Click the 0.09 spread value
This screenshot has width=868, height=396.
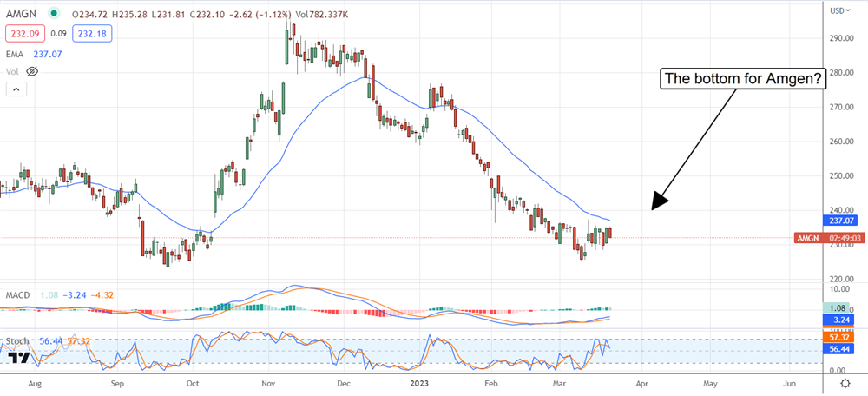coord(59,35)
